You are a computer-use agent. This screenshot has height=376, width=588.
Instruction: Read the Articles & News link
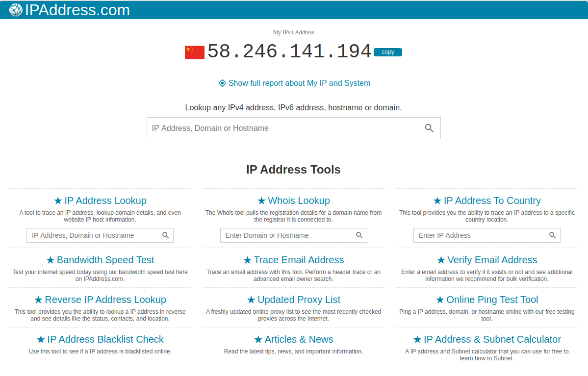pos(294,339)
